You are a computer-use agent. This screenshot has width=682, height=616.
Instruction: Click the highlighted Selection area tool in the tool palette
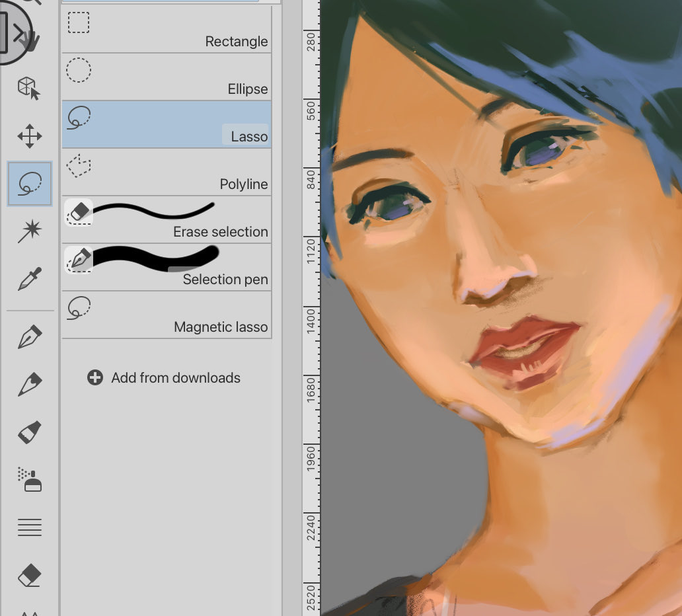30,184
